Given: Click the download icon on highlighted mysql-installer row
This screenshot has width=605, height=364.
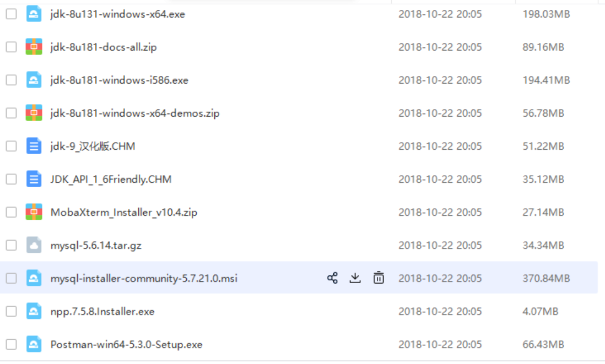Looking at the screenshot, I should 355,278.
